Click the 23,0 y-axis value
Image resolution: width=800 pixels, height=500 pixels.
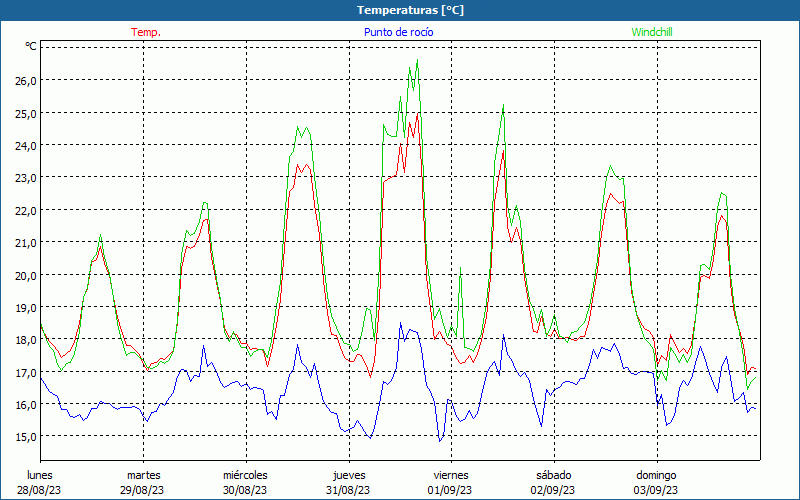[26, 178]
